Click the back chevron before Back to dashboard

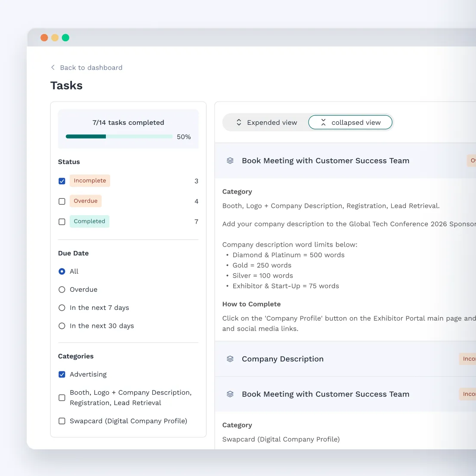click(53, 68)
